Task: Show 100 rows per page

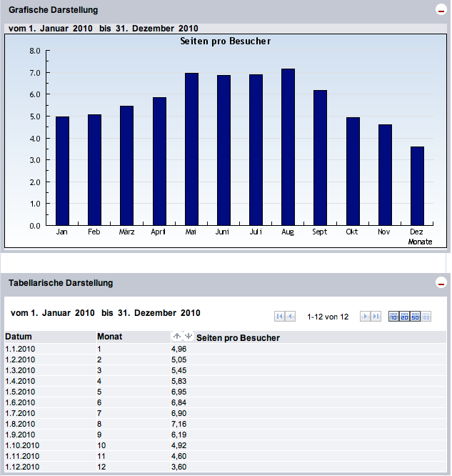Action: [x=426, y=317]
